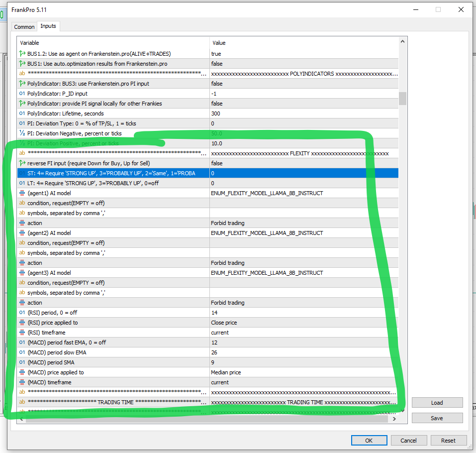The width and height of the screenshot is (476, 453).
Task: Click the TRADING TIME separator string icon
Action: pyautogui.click(x=22, y=402)
